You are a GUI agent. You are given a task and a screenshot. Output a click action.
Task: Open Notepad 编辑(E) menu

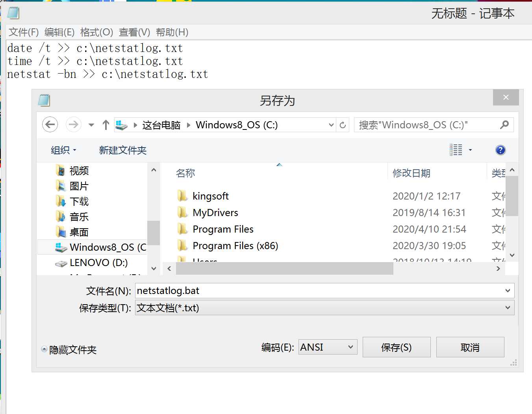59,32
